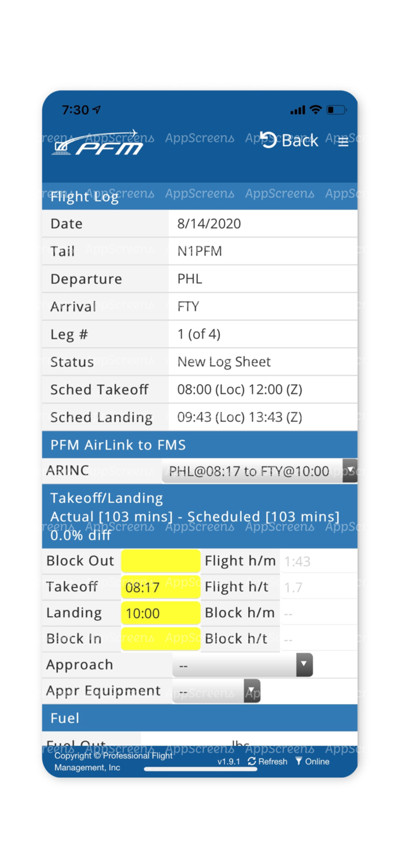Tap the Block Out time field
401x868 pixels.
(161, 561)
